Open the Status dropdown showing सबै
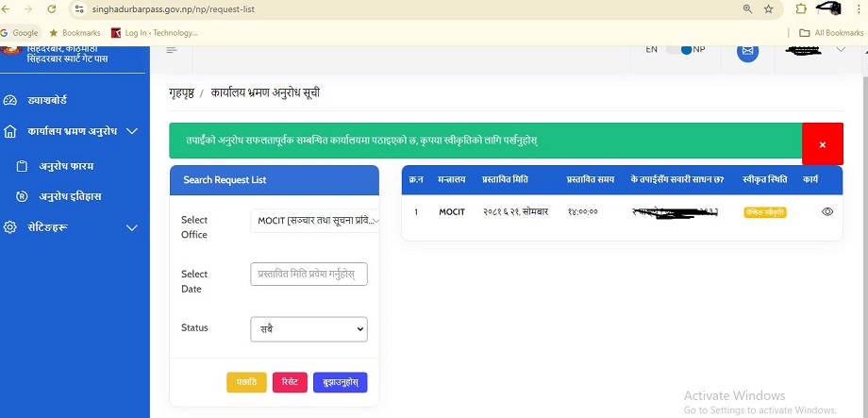The height and width of the screenshot is (418, 868). (x=309, y=329)
